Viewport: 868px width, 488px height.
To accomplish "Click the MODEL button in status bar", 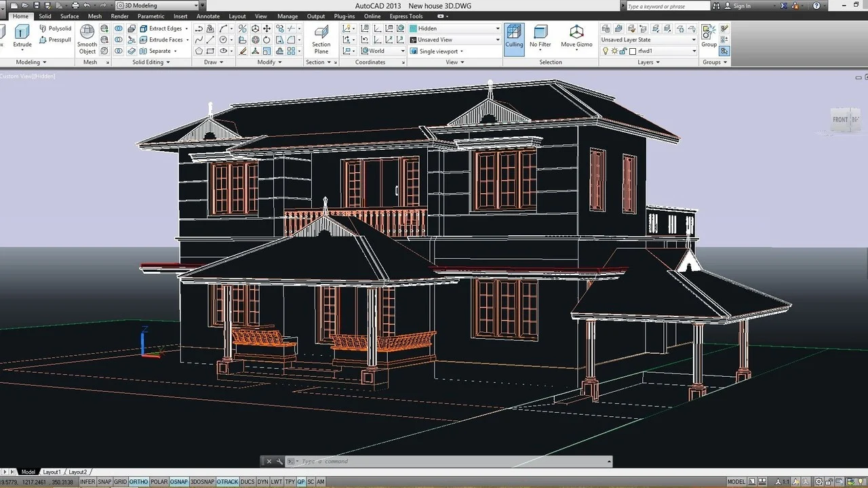I will coord(736,482).
